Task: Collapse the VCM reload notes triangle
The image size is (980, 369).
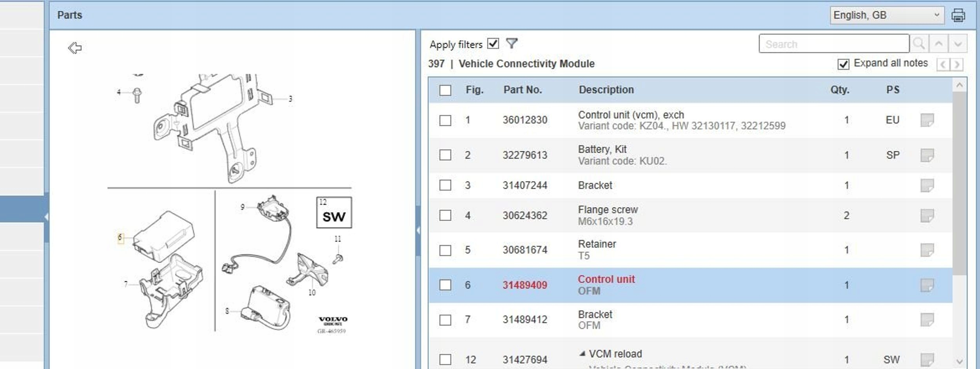Action: click(x=583, y=354)
